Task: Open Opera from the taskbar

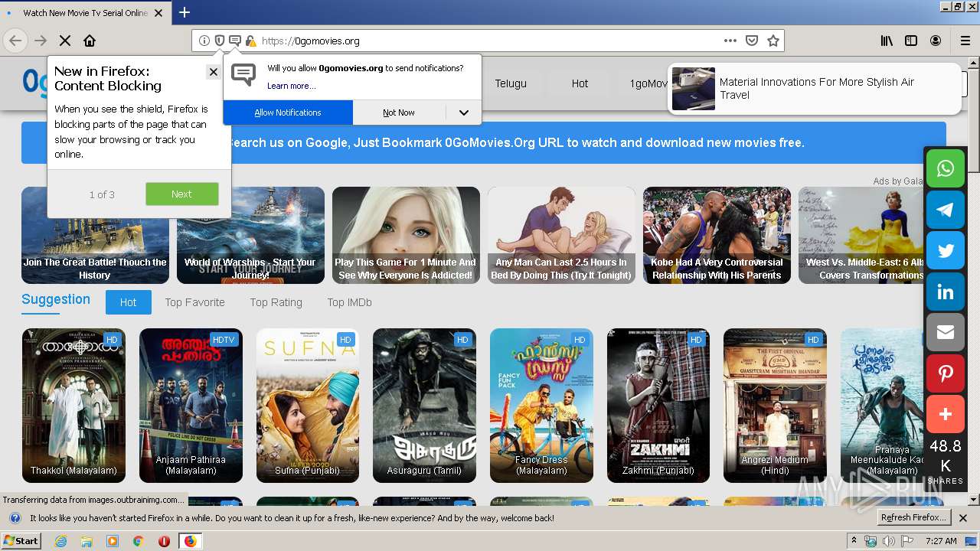Action: point(164,541)
